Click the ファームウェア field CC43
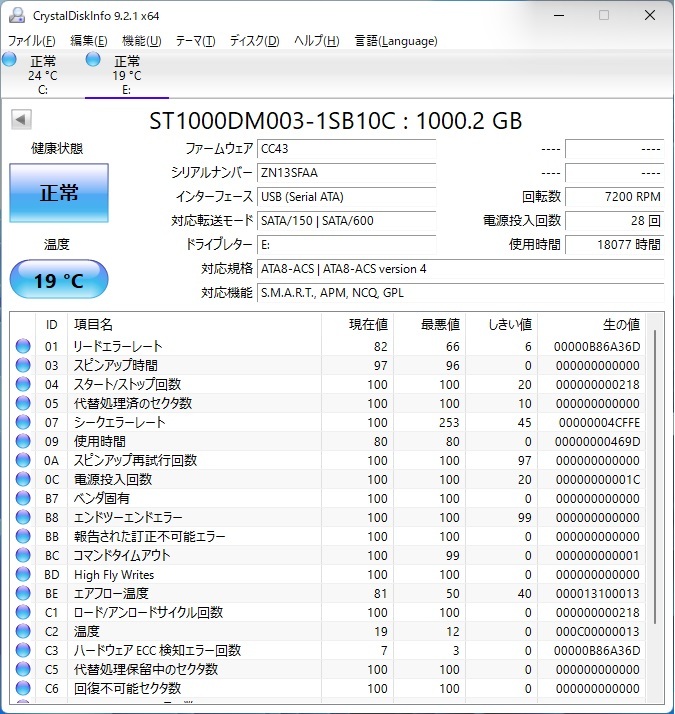Screen dimensions: 675x714 point(346,148)
